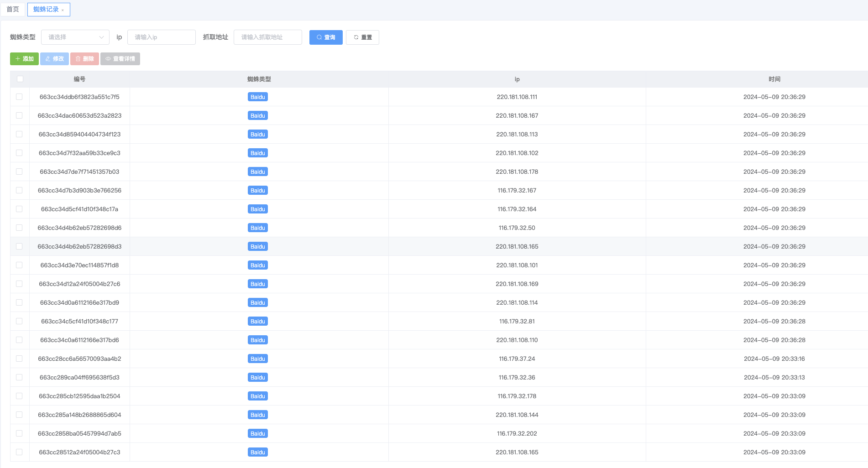Check the row 663cc34dac60653d523a2823

tap(19, 115)
